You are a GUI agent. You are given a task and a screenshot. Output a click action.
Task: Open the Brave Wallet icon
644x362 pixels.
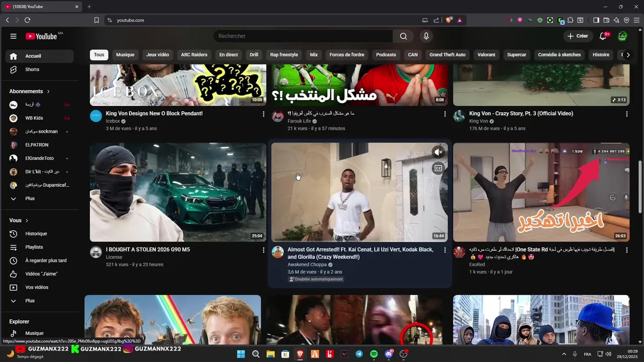(x=606, y=20)
